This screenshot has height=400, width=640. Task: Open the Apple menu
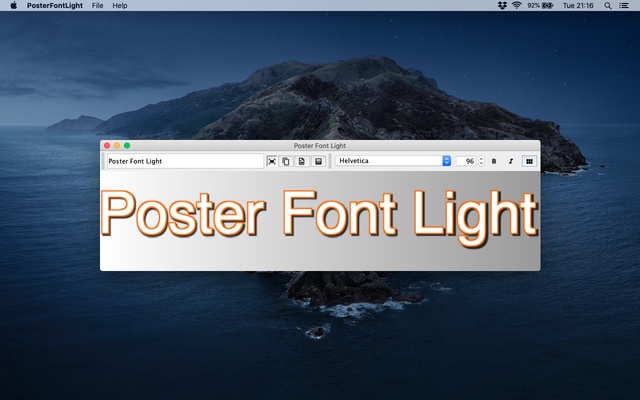pyautogui.click(x=13, y=5)
